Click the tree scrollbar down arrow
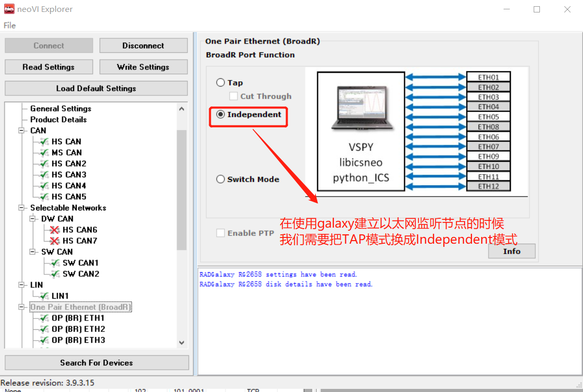This screenshot has height=392, width=583. click(182, 343)
